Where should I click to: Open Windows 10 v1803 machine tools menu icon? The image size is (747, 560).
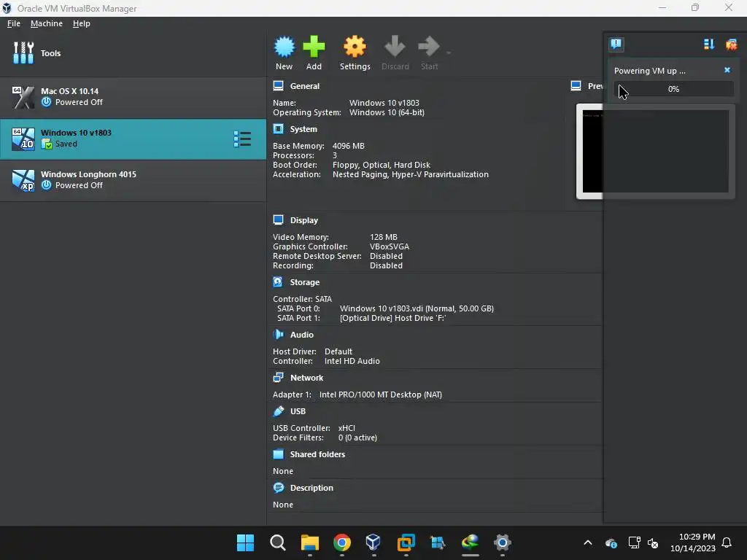click(x=242, y=139)
